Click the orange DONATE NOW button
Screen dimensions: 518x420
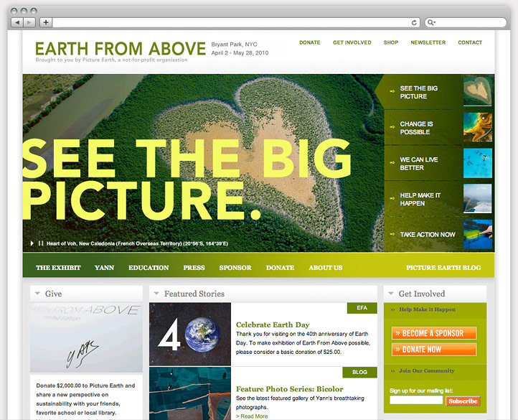tap(434, 349)
